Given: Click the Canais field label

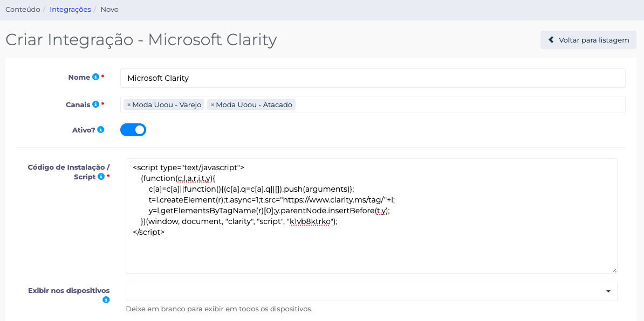Looking at the screenshot, I should click(x=78, y=104).
